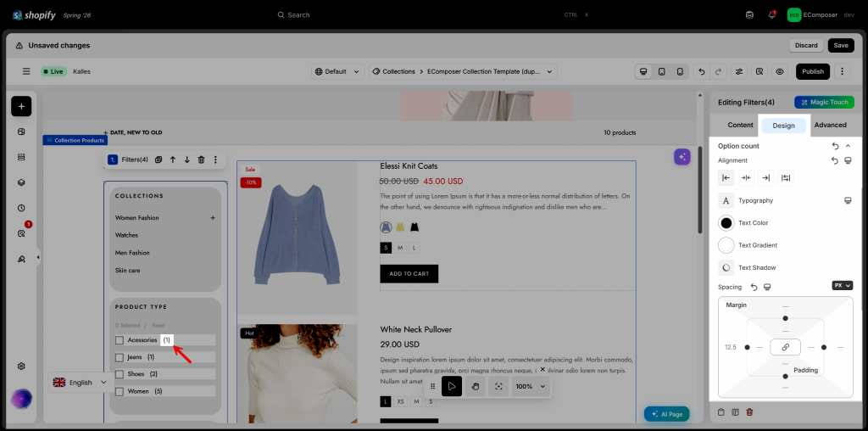Check the Shoes filter checkbox

click(x=119, y=374)
